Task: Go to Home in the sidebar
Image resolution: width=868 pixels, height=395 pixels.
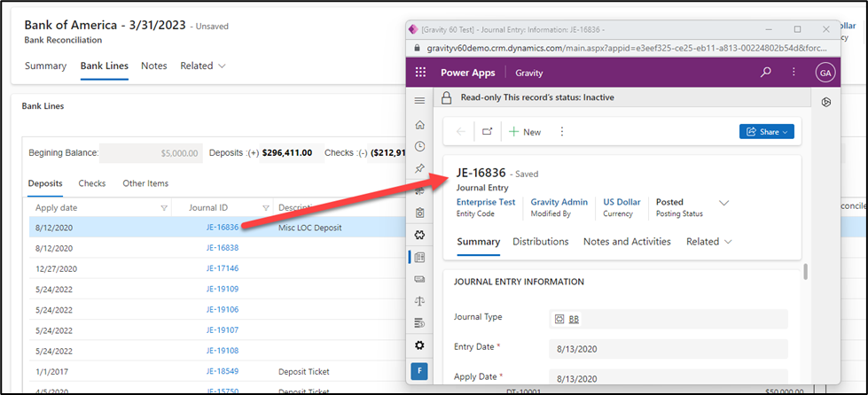Action: pyautogui.click(x=419, y=125)
